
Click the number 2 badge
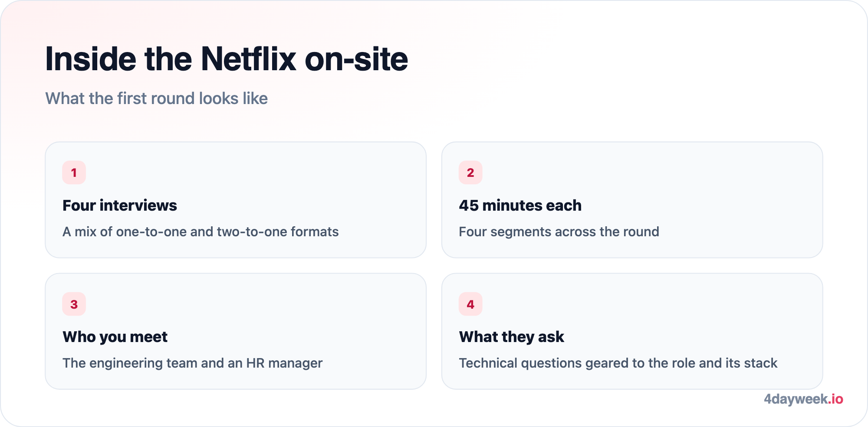[470, 173]
